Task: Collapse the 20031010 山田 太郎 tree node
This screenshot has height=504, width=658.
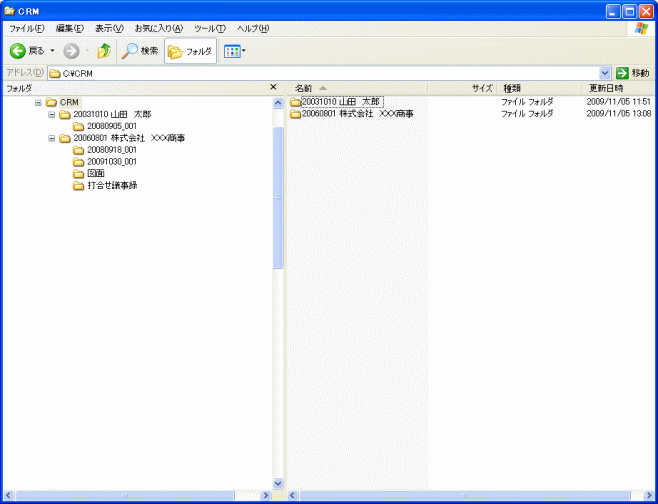Action: (x=52, y=114)
